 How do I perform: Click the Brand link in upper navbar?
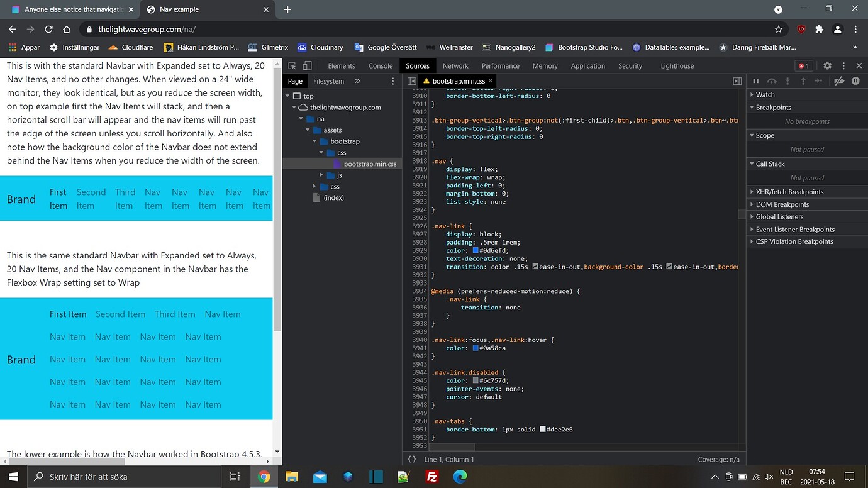pos(21,199)
